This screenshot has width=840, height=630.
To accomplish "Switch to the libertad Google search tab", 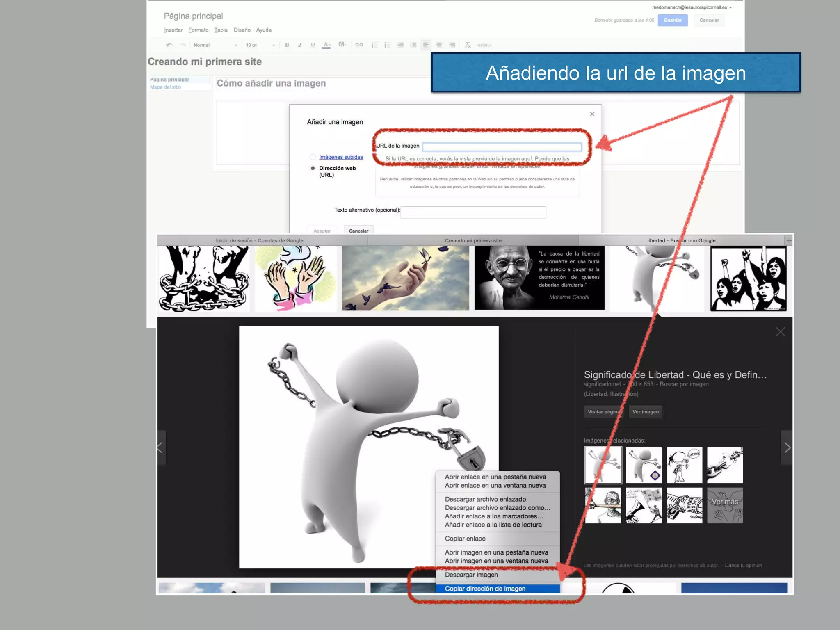I will (x=681, y=240).
